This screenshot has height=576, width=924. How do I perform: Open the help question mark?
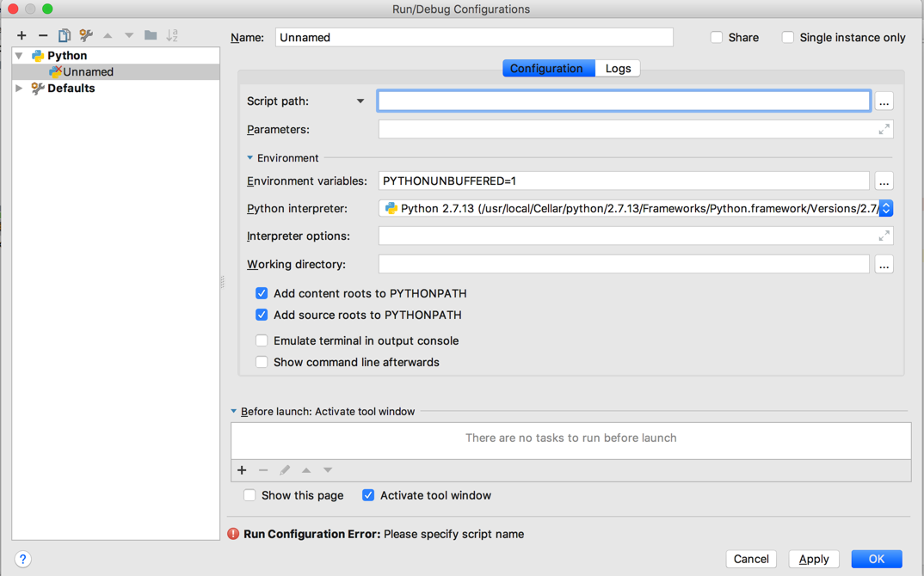pos(23,559)
